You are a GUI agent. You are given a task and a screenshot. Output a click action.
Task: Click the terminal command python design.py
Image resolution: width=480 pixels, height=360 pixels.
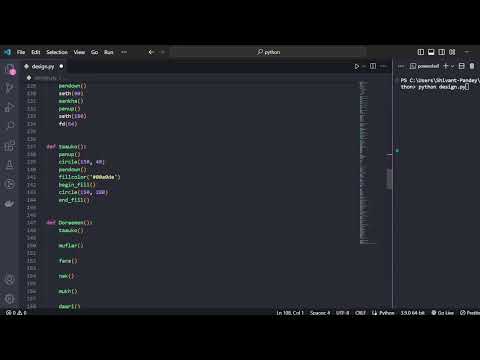click(442, 87)
